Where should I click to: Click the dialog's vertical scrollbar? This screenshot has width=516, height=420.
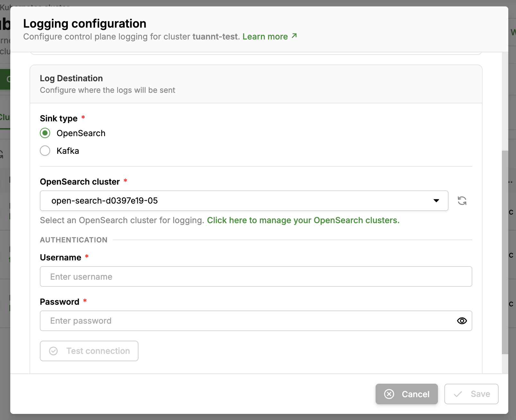point(505,252)
